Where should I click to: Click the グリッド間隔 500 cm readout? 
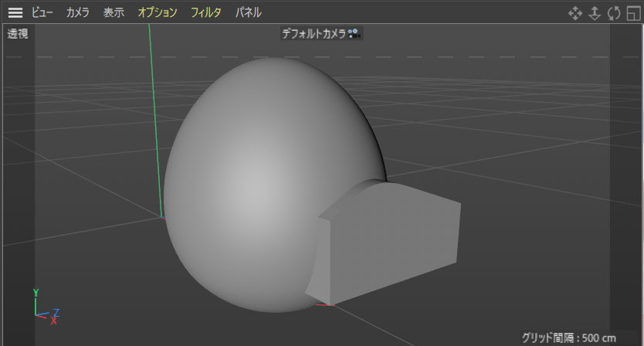click(569, 337)
